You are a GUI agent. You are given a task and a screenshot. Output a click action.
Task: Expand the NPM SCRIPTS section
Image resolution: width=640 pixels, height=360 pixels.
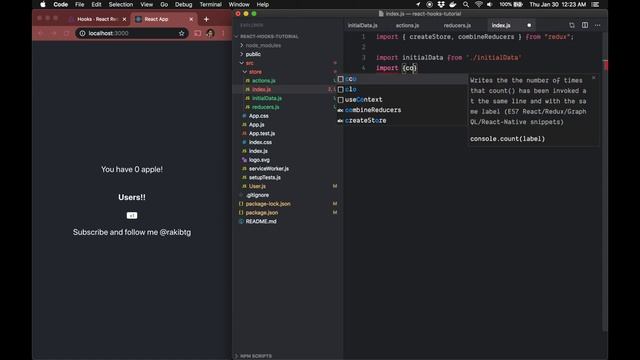point(256,356)
